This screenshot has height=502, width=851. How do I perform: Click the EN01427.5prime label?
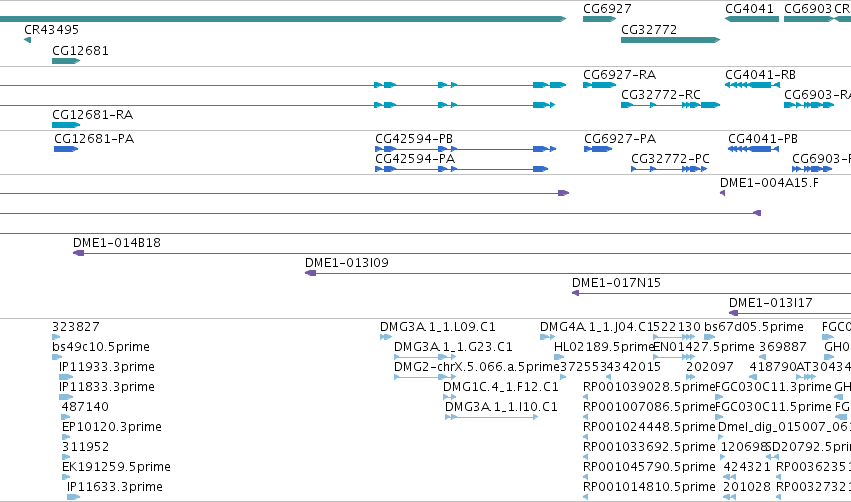point(704,347)
